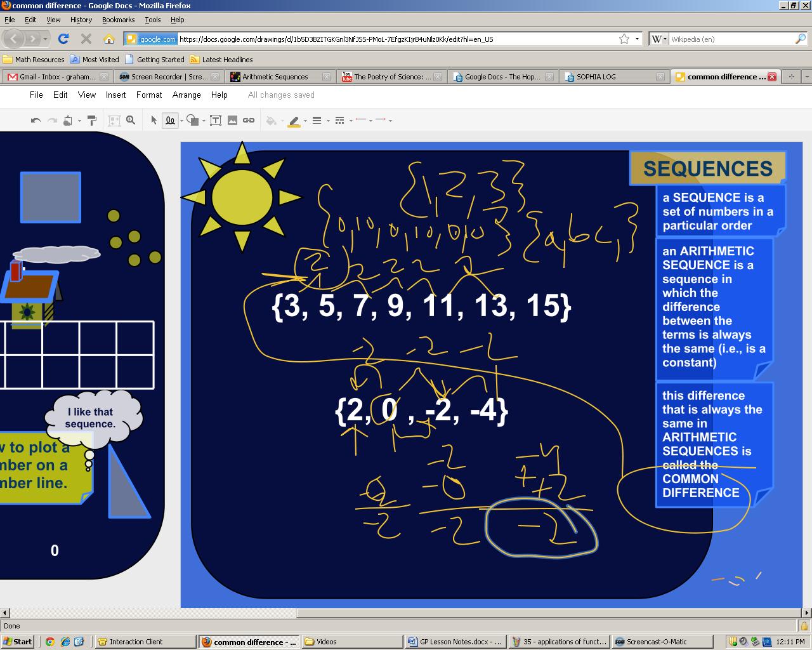
Task: Open the Insert menu in Docs
Action: tap(115, 95)
